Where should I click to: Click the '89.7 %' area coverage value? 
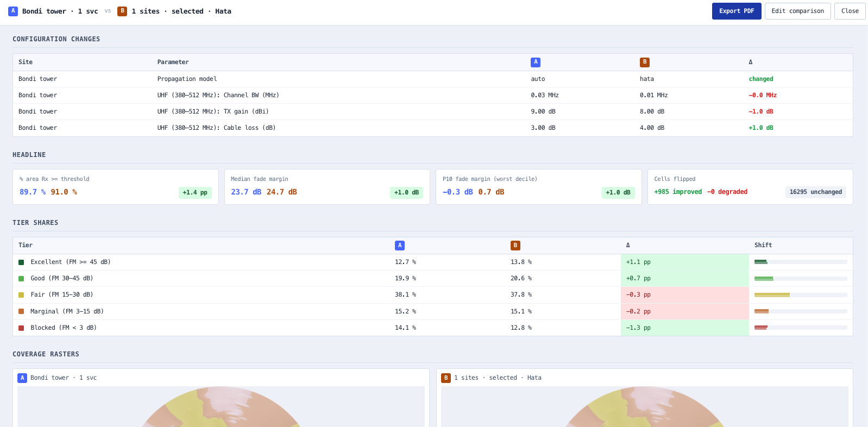[x=33, y=192]
